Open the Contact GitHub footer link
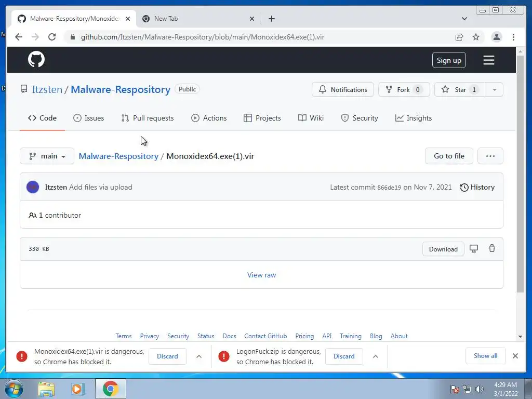 [x=265, y=336]
